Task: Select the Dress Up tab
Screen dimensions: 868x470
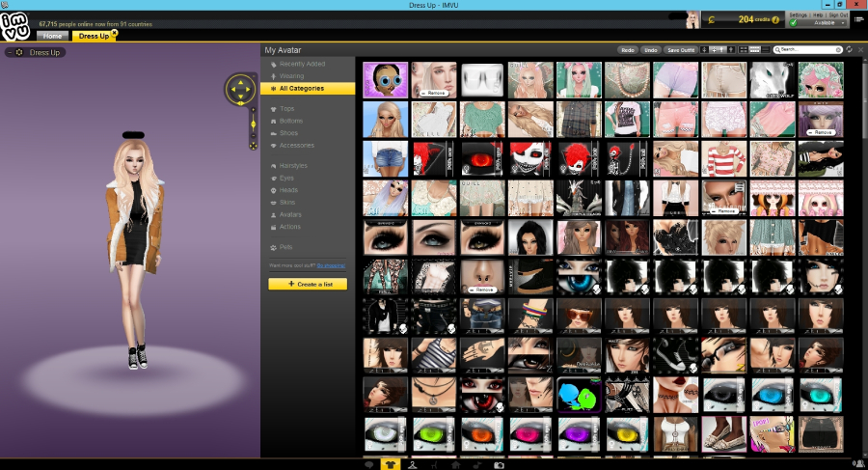Action: click(x=93, y=36)
